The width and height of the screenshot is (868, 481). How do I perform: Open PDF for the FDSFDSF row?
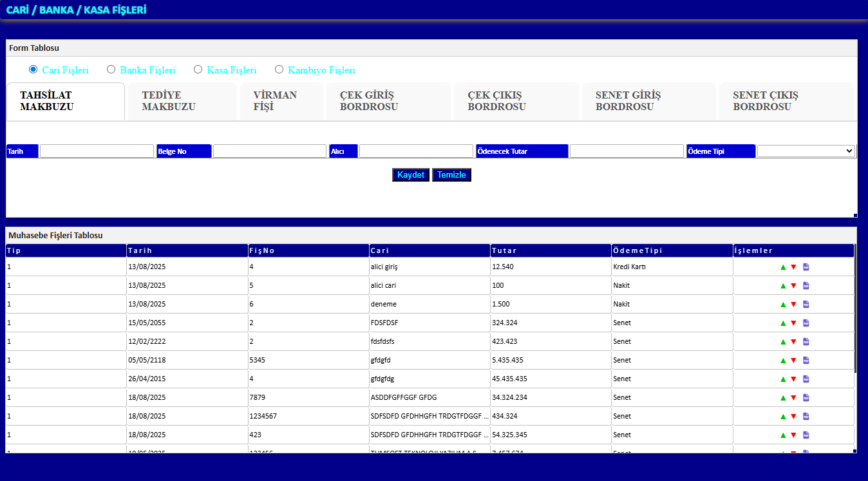[x=806, y=323]
